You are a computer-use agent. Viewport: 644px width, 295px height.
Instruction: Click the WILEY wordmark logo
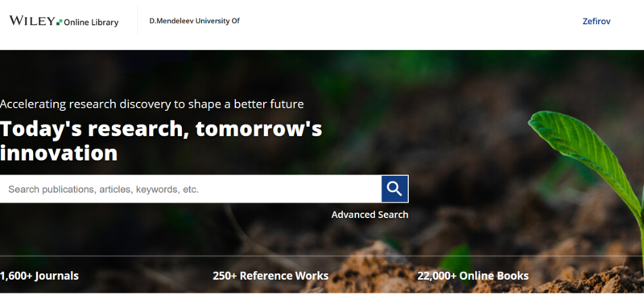pyautogui.click(x=32, y=21)
